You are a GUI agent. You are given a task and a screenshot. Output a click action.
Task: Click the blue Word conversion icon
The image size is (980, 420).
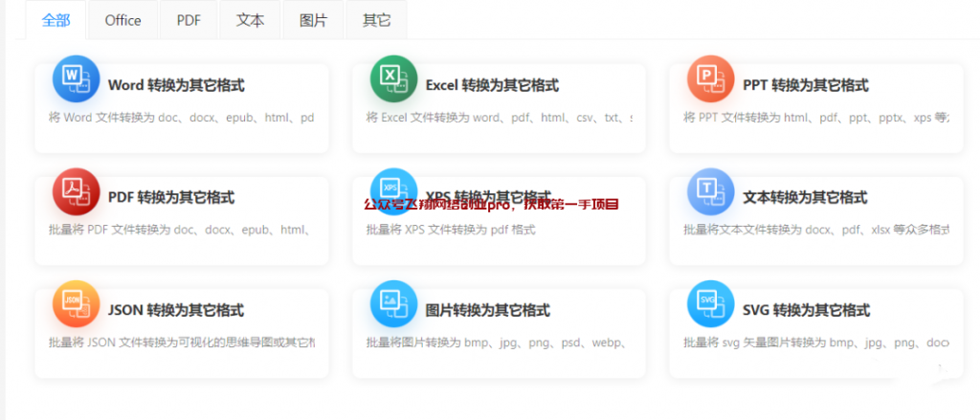76,78
